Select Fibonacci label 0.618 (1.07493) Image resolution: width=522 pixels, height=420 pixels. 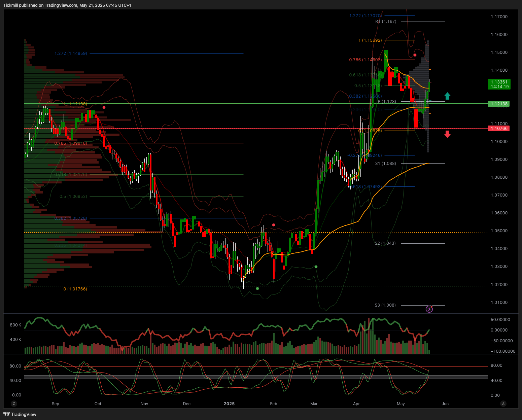tap(366, 187)
